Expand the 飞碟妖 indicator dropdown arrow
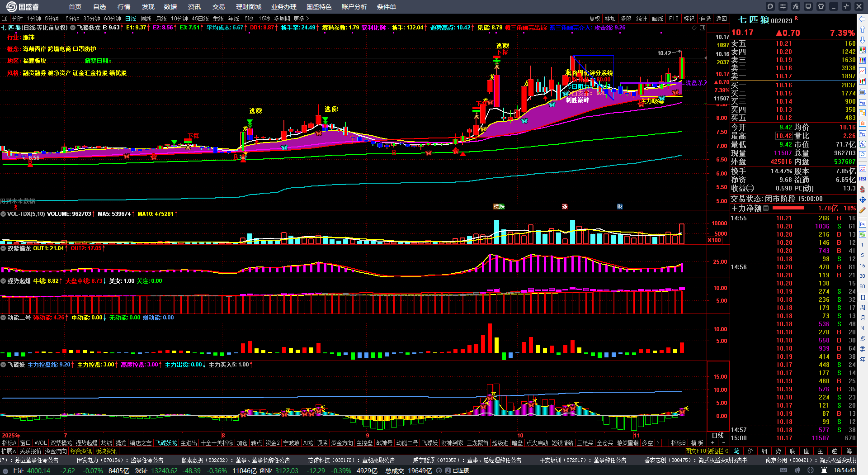The height and width of the screenshot is (475, 868). click(x=3, y=365)
